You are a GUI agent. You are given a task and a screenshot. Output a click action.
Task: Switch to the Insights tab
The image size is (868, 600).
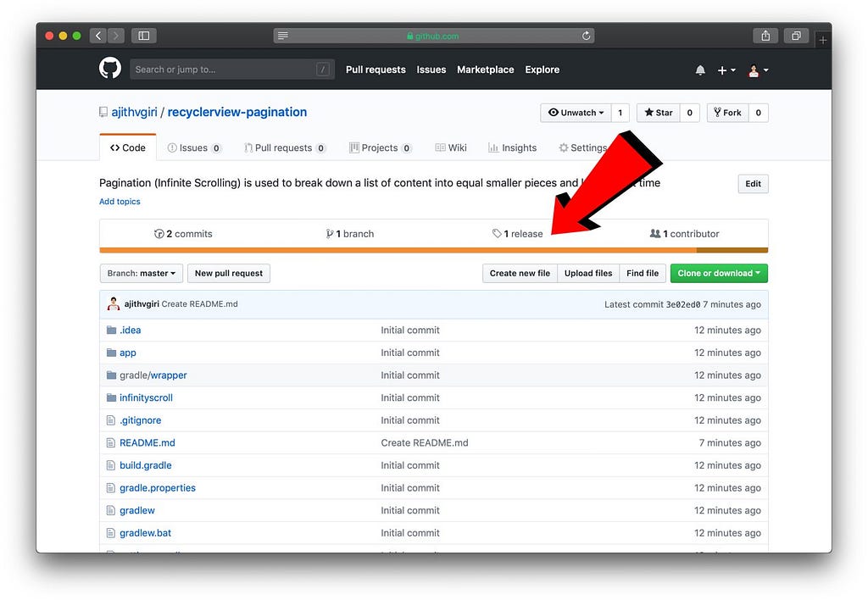[512, 147]
